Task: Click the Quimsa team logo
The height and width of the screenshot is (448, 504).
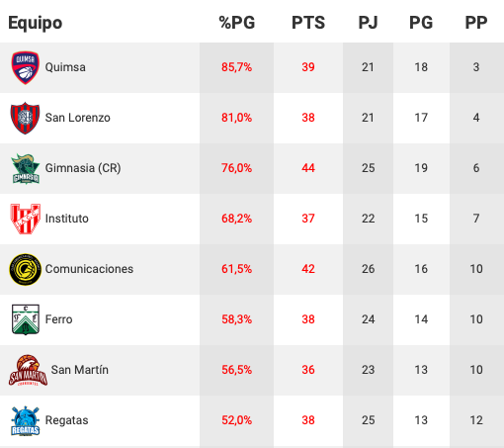Action: (26, 67)
